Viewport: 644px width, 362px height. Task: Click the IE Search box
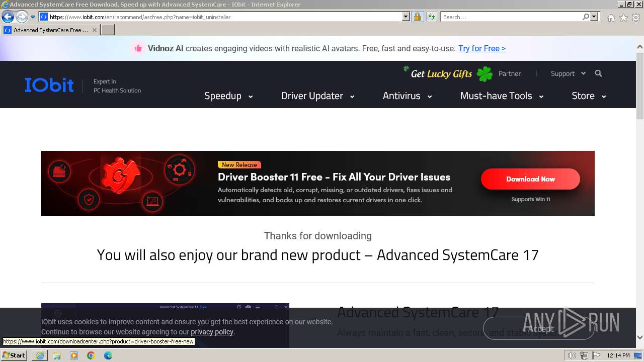(x=512, y=17)
